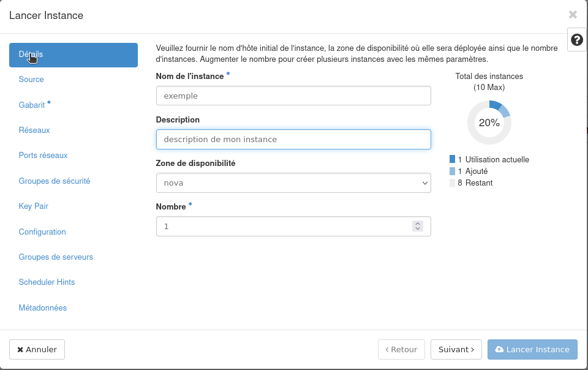Click the Annuler button
The image size is (588, 370).
[37, 349]
